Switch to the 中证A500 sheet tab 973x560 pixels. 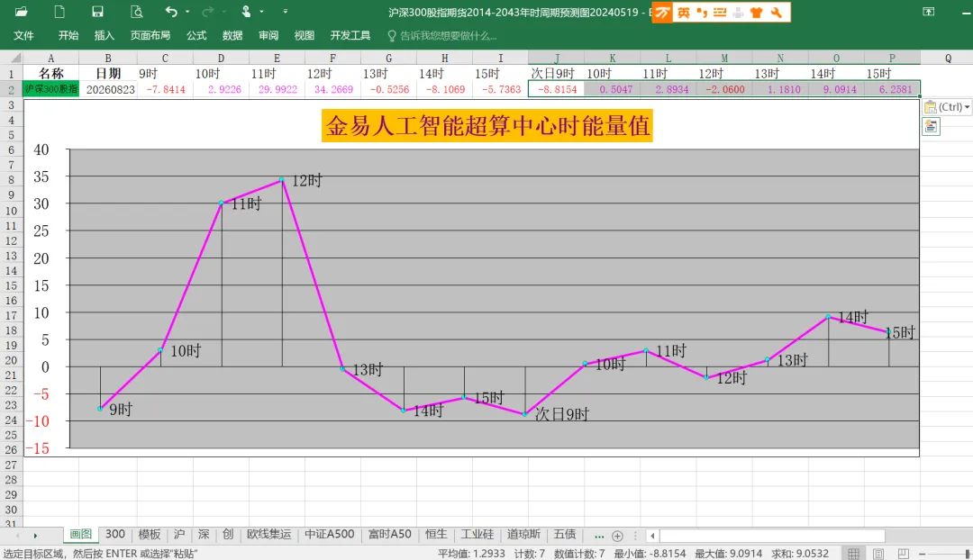tap(329, 534)
